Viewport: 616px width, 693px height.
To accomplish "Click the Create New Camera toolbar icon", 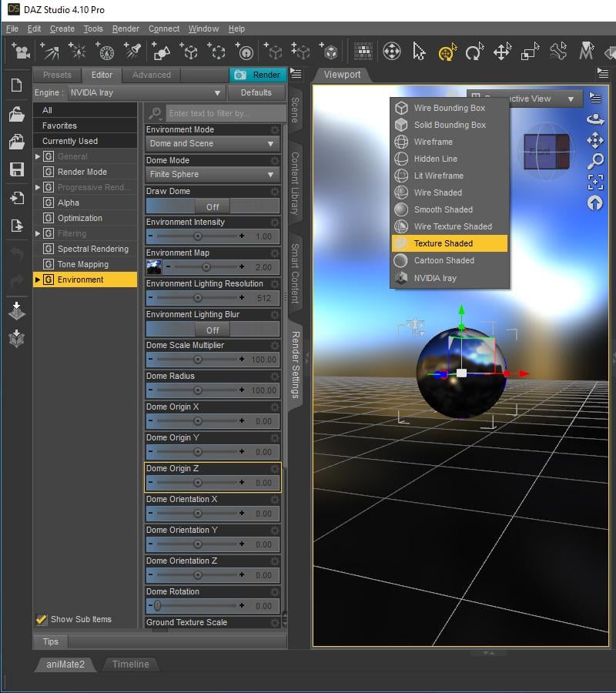I will pyautogui.click(x=21, y=52).
